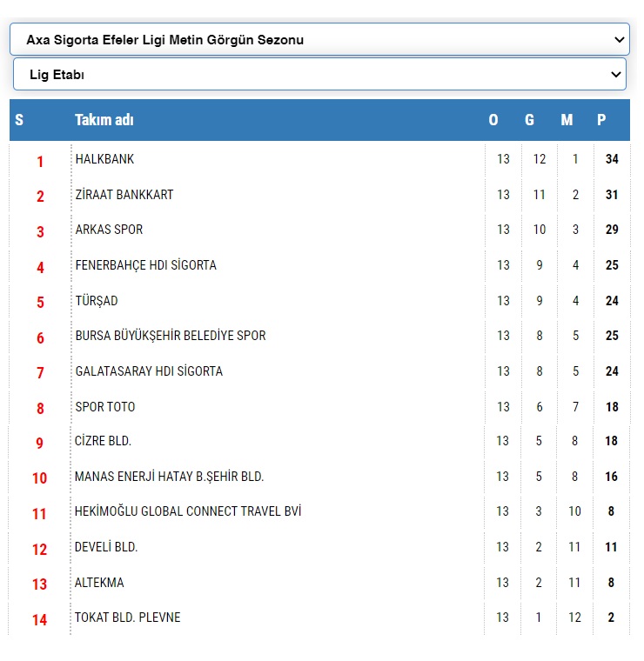Click on ARKAS SPOR team
The image size is (644, 661).
pos(109,230)
